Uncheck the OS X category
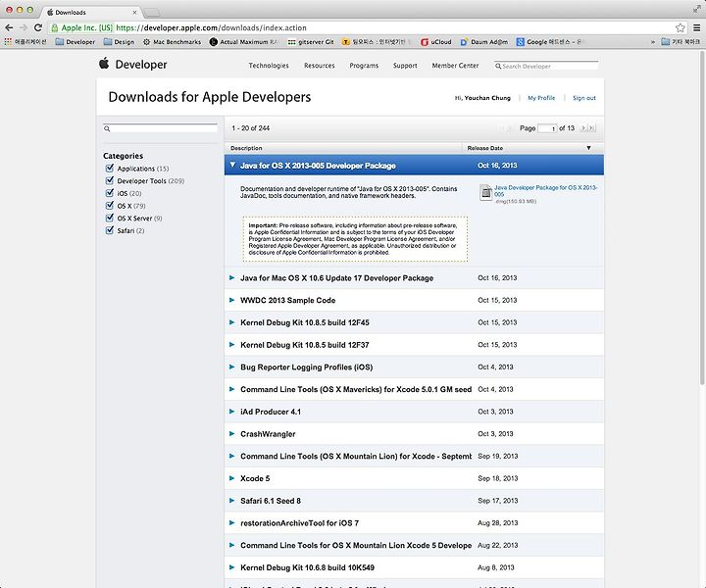 [x=110, y=205]
